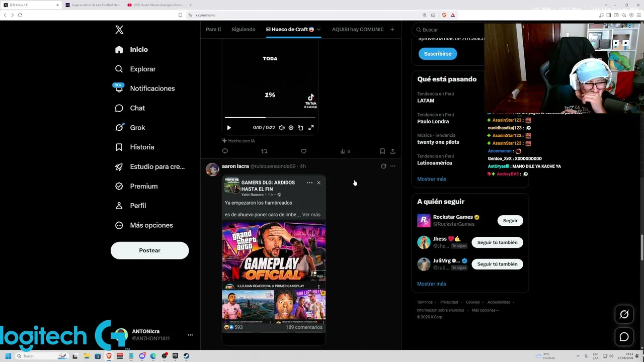644x362 pixels.
Task: Switch to the Para ti tab
Action: tap(213, 30)
